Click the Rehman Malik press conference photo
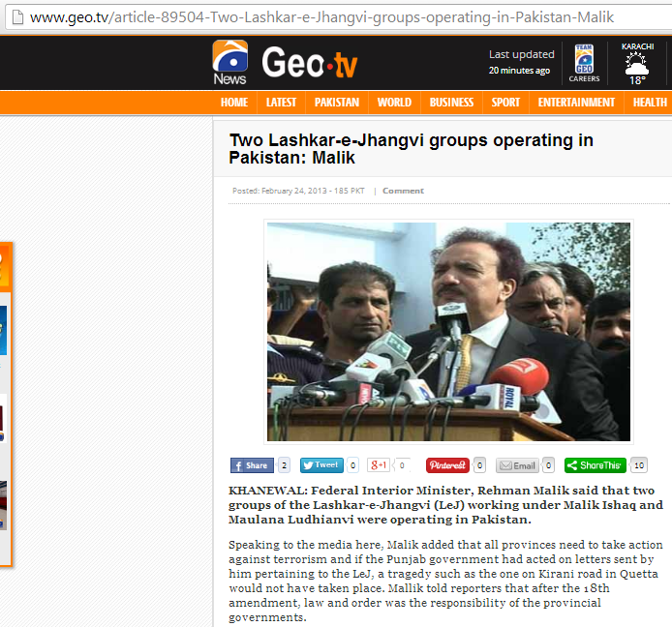672x627 pixels. pyautogui.click(x=448, y=332)
